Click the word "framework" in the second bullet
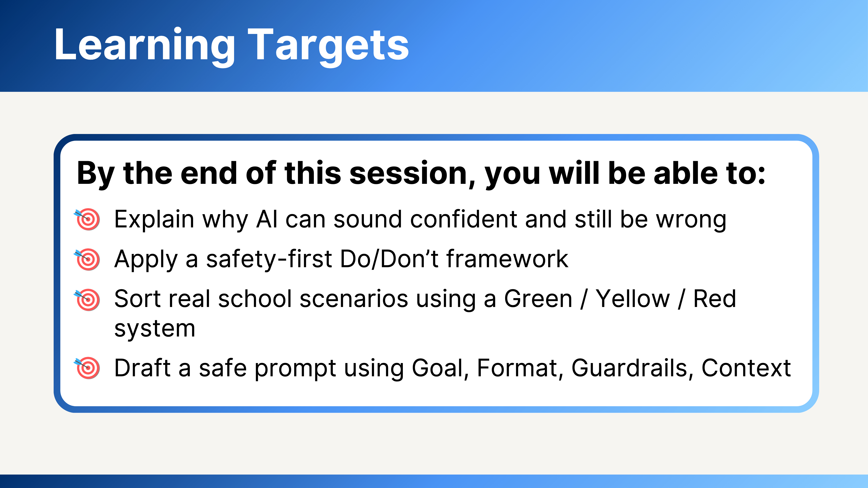The image size is (868, 488). (508, 259)
